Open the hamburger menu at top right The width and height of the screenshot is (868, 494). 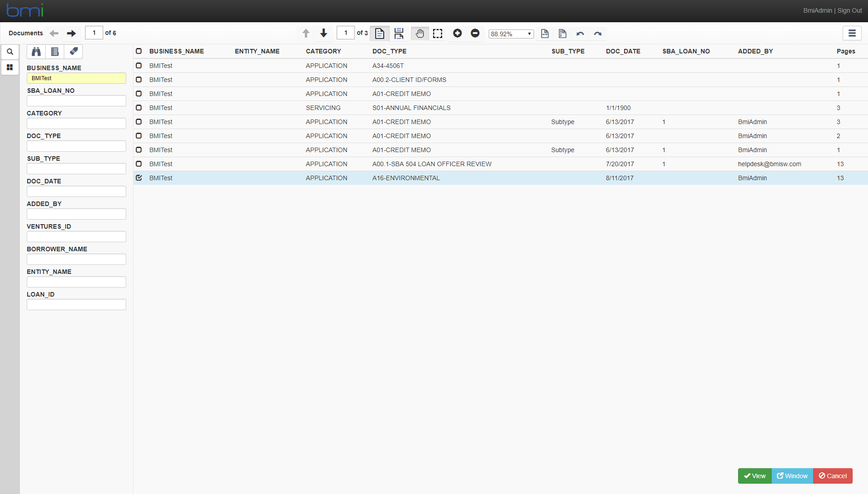(852, 33)
